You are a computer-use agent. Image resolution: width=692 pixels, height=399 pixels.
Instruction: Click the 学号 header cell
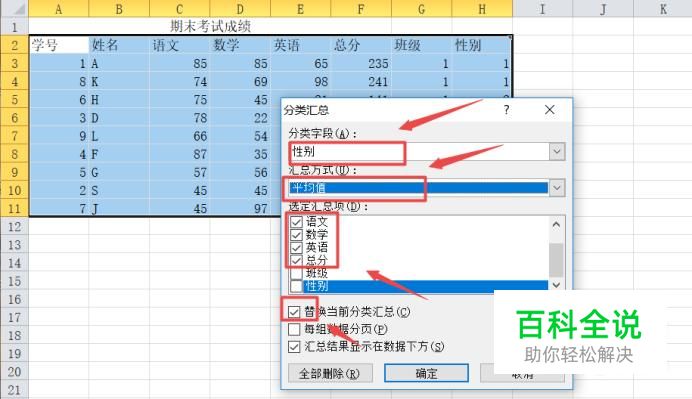coord(59,45)
